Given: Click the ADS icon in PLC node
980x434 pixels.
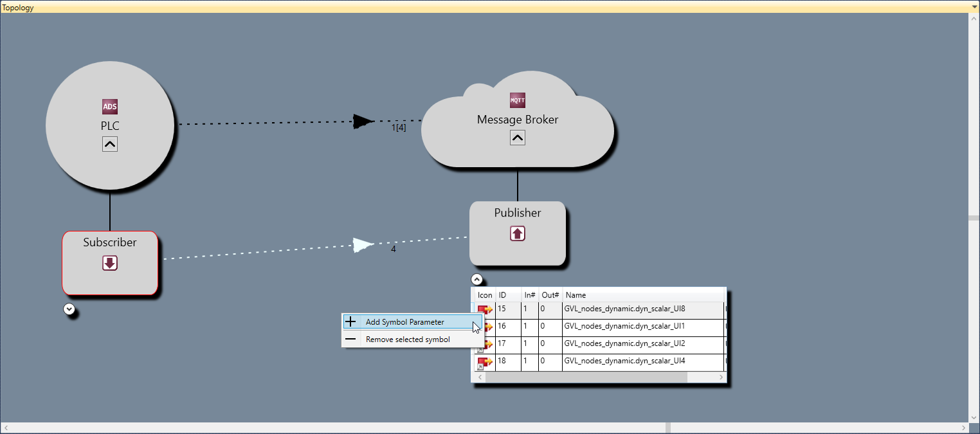Looking at the screenshot, I should pyautogui.click(x=110, y=107).
